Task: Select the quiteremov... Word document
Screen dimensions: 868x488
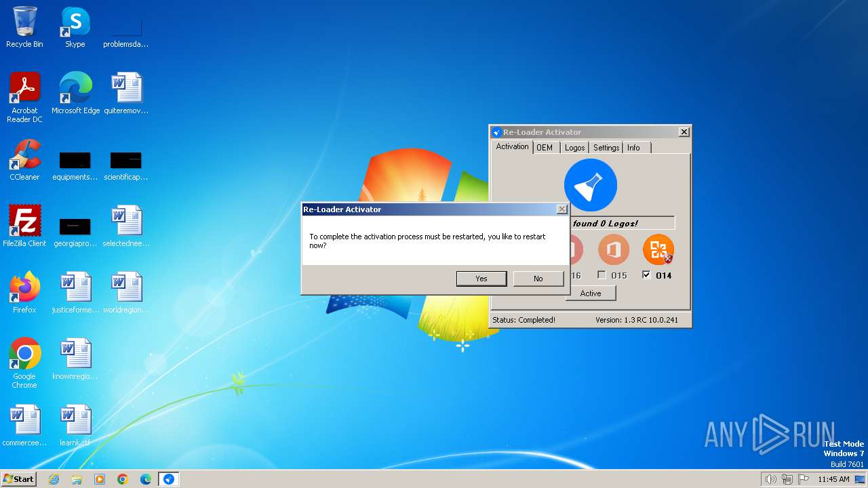Action: pos(126,94)
